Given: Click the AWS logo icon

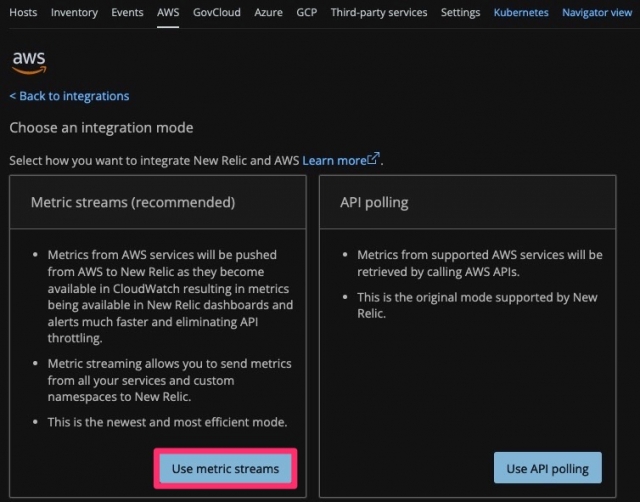Looking at the screenshot, I should (29, 62).
